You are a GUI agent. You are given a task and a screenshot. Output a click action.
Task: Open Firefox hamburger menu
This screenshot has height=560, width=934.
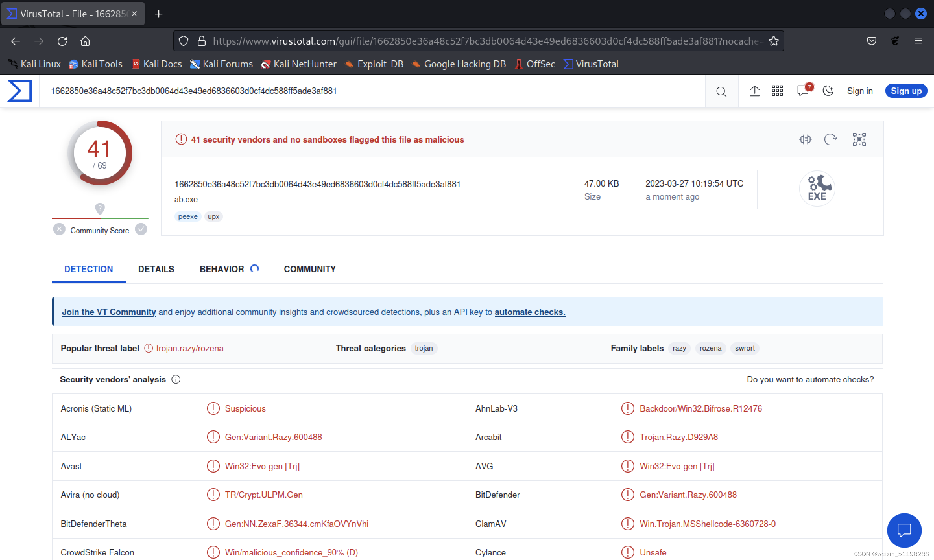click(918, 41)
